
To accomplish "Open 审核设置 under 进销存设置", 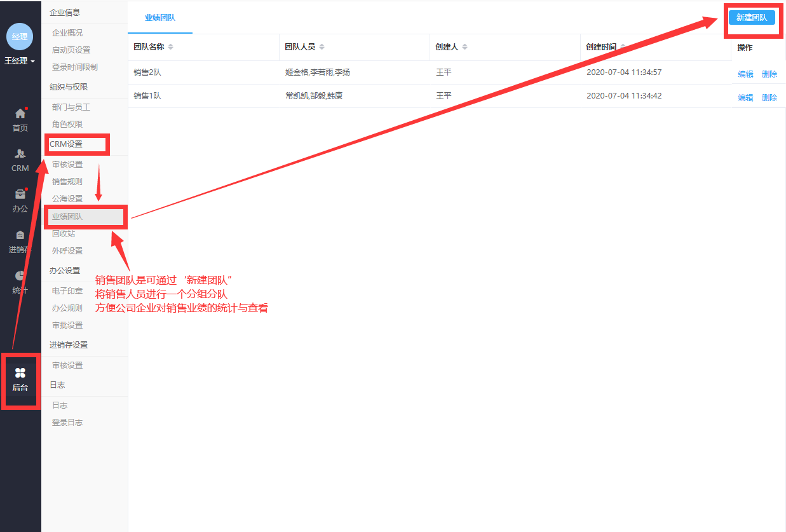I will [67, 365].
